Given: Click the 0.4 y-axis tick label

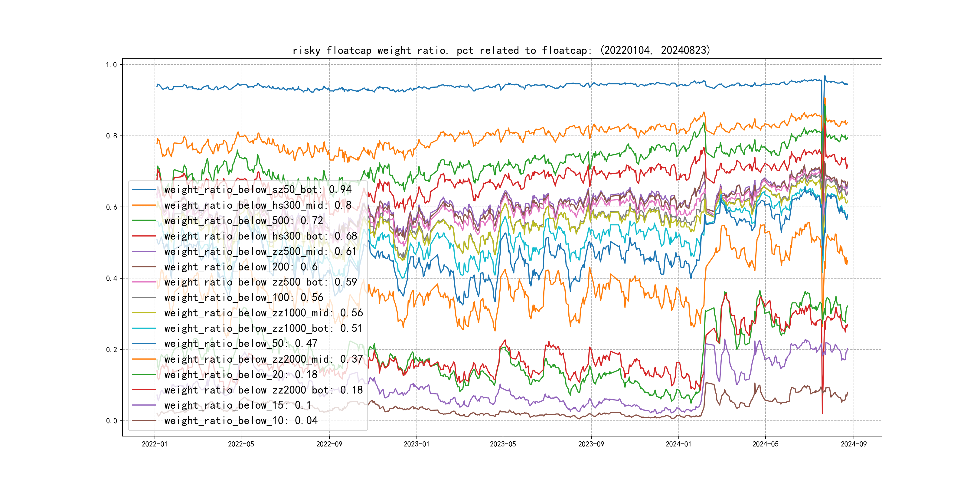Looking at the screenshot, I should 112,279.
